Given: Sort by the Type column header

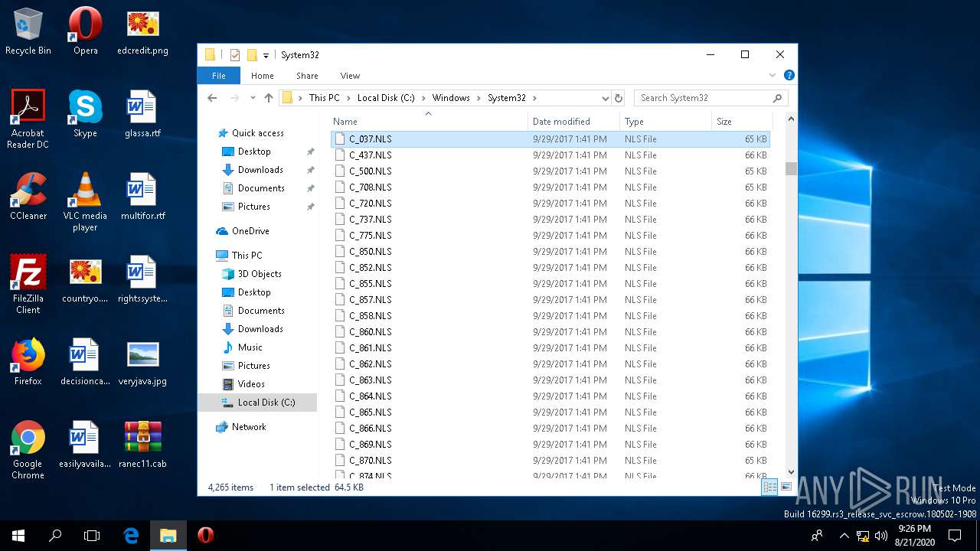Looking at the screenshot, I should (x=665, y=121).
